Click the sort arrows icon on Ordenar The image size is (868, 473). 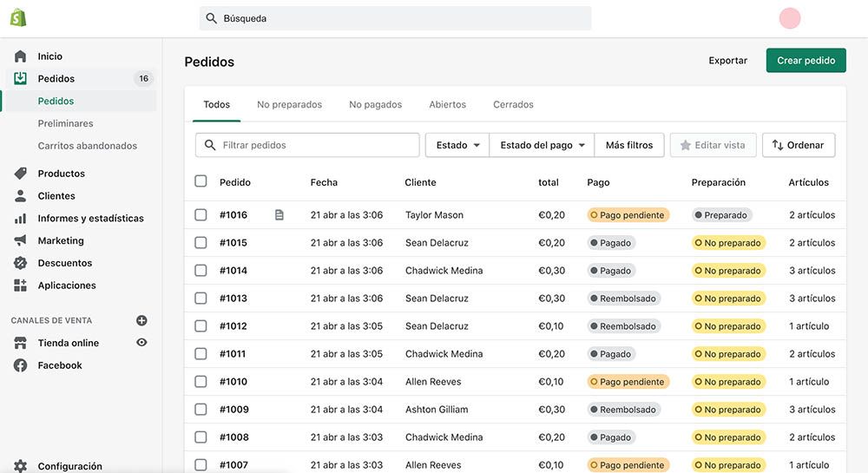[x=778, y=145]
